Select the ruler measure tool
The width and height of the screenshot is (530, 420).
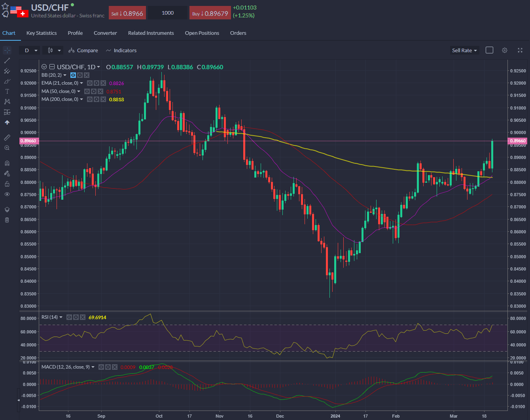coord(7,138)
